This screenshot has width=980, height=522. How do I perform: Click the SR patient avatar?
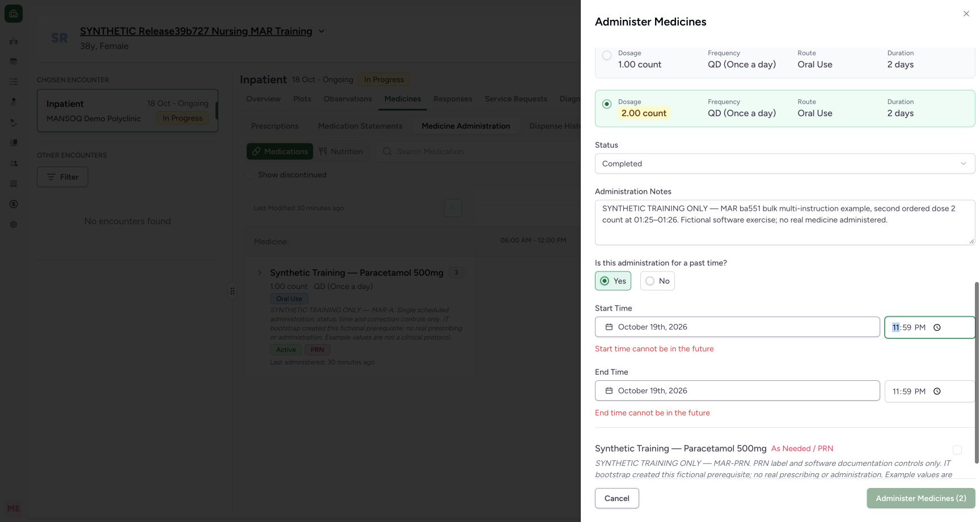click(60, 38)
